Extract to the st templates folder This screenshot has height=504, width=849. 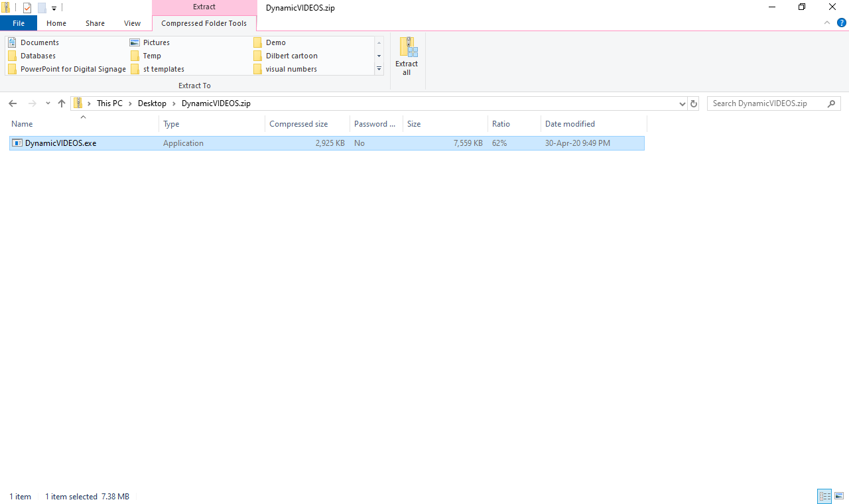(157, 69)
